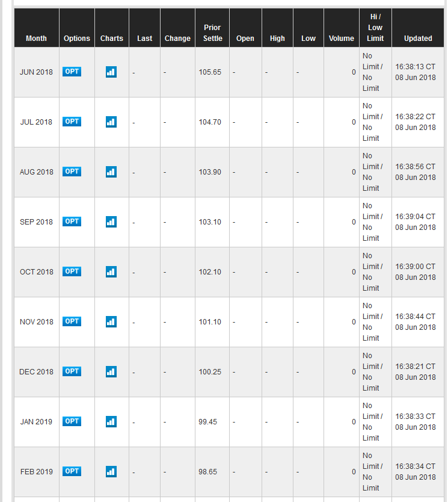Open the chart icon for DEC 2018
The width and height of the screenshot is (448, 502).
pyautogui.click(x=111, y=371)
